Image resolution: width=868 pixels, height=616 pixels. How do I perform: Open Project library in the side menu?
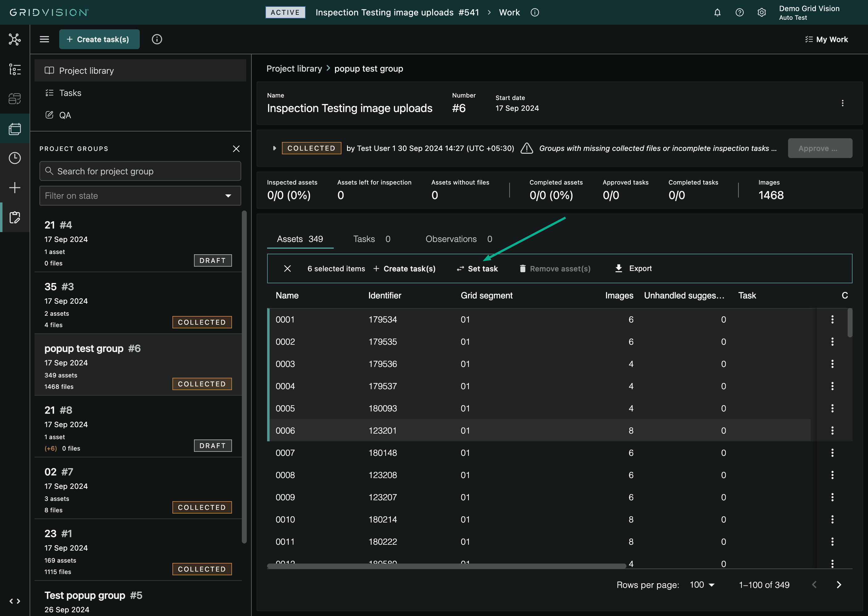point(140,71)
